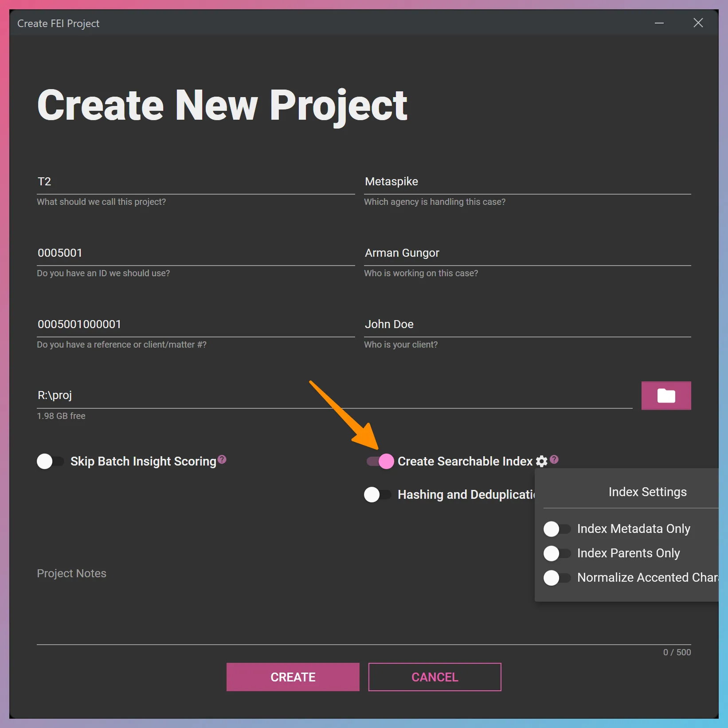Viewport: 728px width, 728px height.
Task: Click the project name field containing T2
Action: (x=196, y=182)
